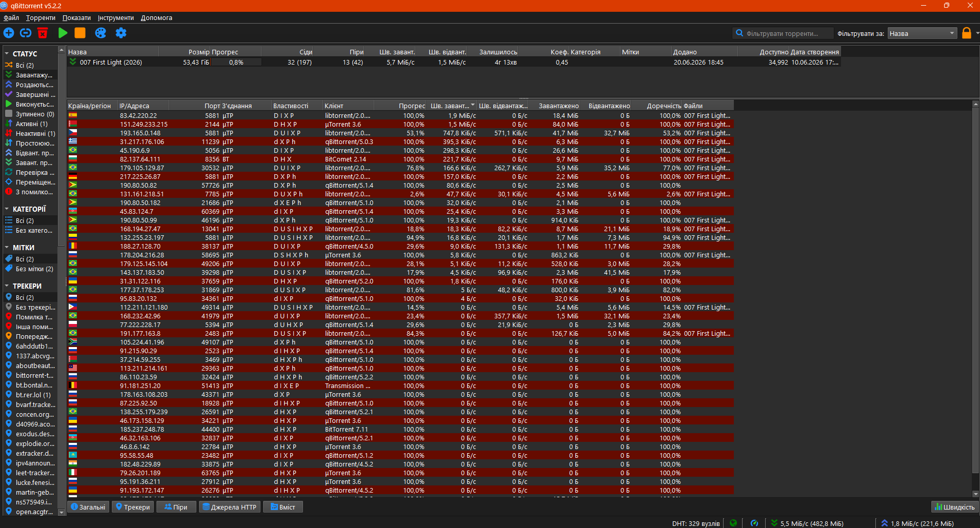Viewport: 980px width, 528px height.
Task: Select the Без мітки (2) tag filter
Action: tap(30, 269)
